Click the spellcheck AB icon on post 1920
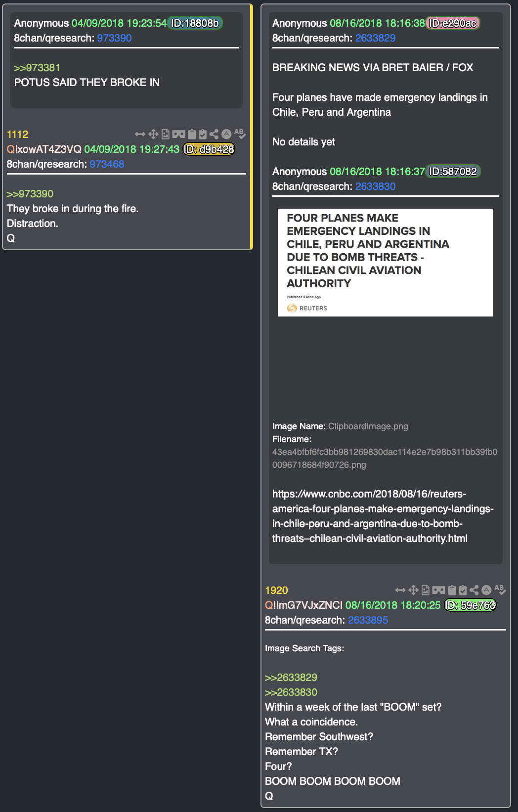 tap(500, 589)
